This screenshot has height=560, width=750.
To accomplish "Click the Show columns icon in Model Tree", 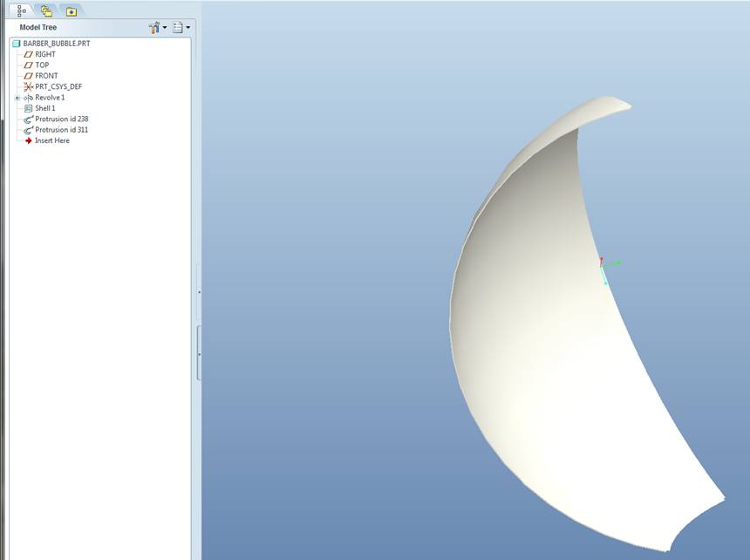I will (178, 27).
